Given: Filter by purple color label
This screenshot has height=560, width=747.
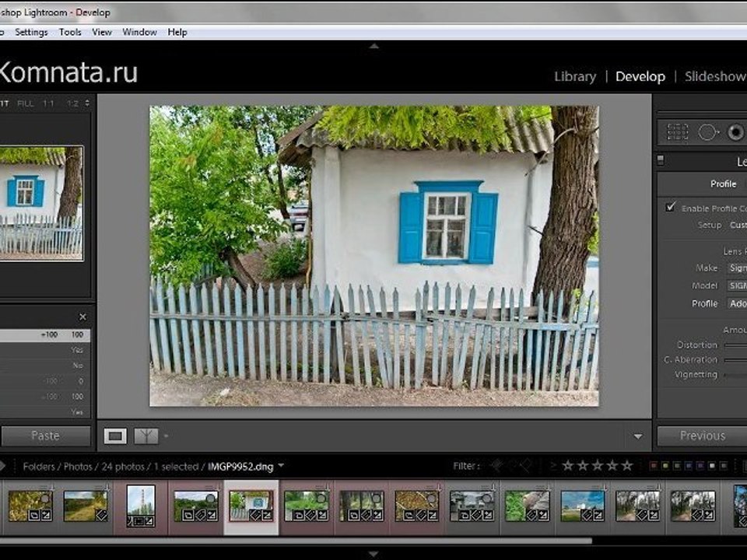Looking at the screenshot, I should click(x=700, y=465).
